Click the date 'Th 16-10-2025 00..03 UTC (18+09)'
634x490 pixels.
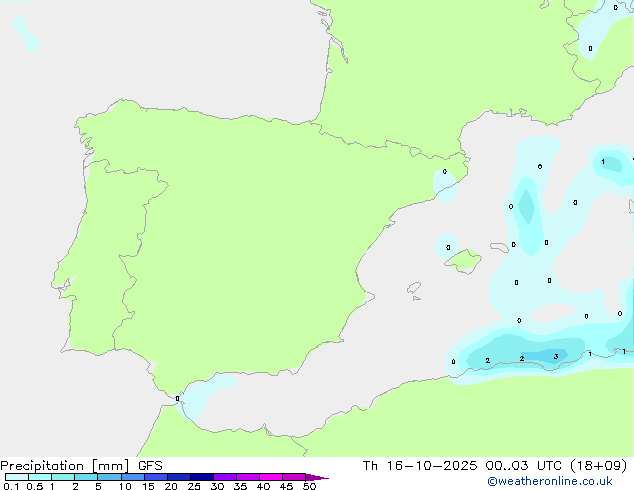coord(495,466)
